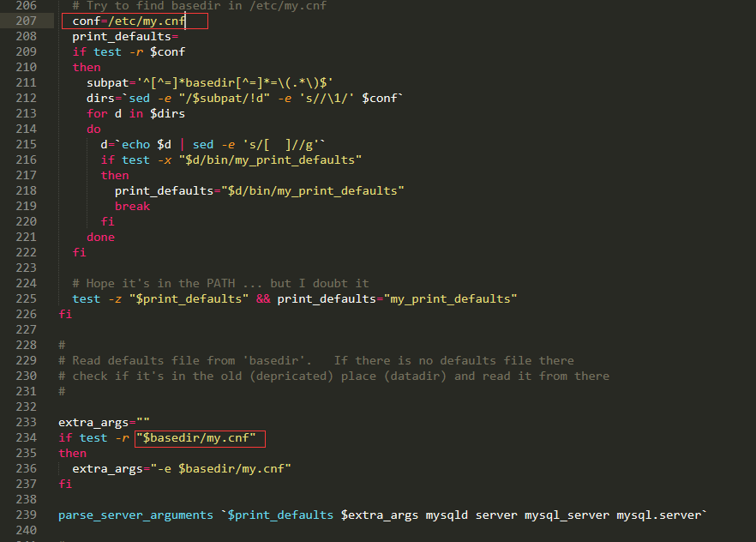
Task: Click comment 'Hope it's in the PATH'
Action: [x=220, y=284]
